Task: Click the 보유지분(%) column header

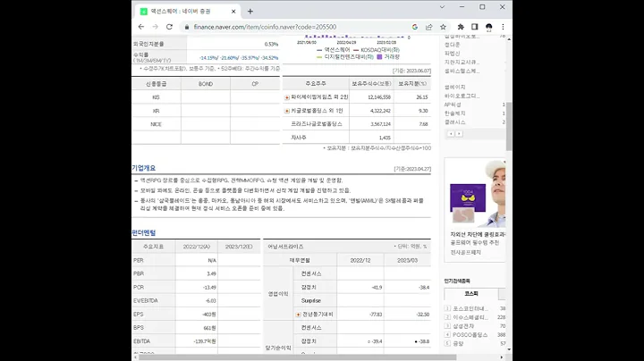Action: pos(412,84)
